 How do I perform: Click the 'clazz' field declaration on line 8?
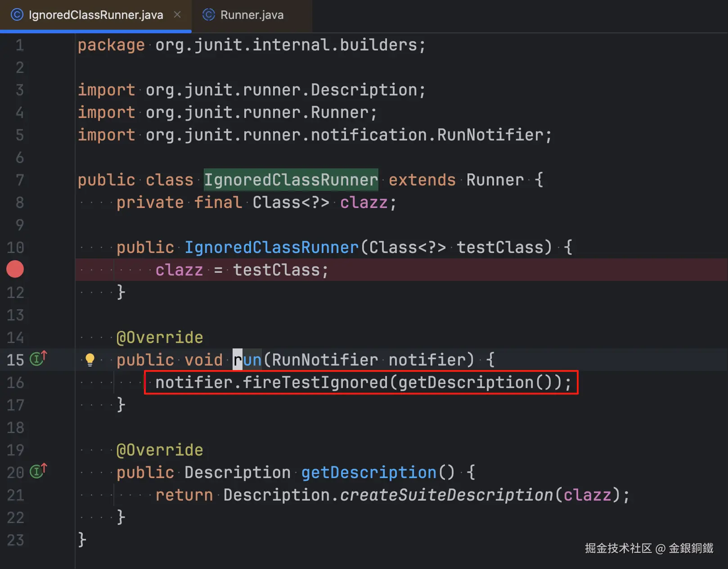tap(364, 203)
